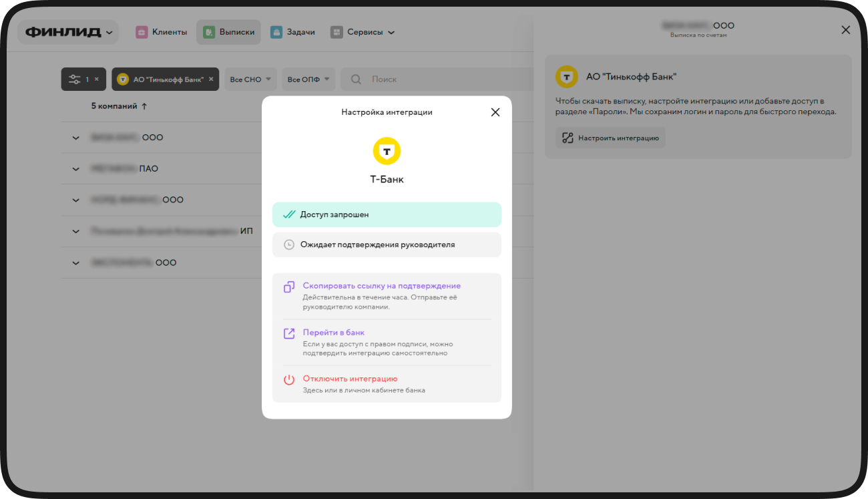868x499 pixels.
Task: Click the Т-Банк logo in dialog
Action: [387, 151]
